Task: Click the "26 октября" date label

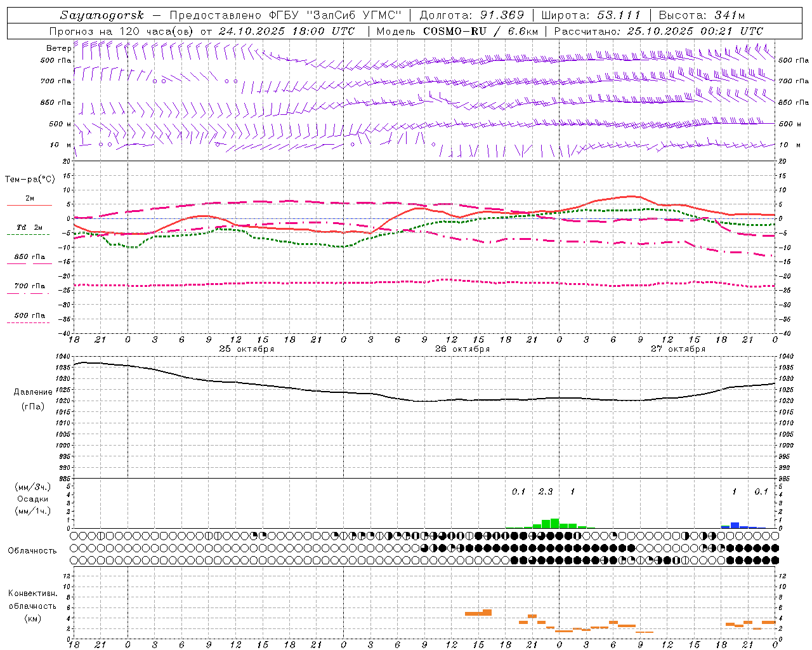Action: (x=462, y=348)
